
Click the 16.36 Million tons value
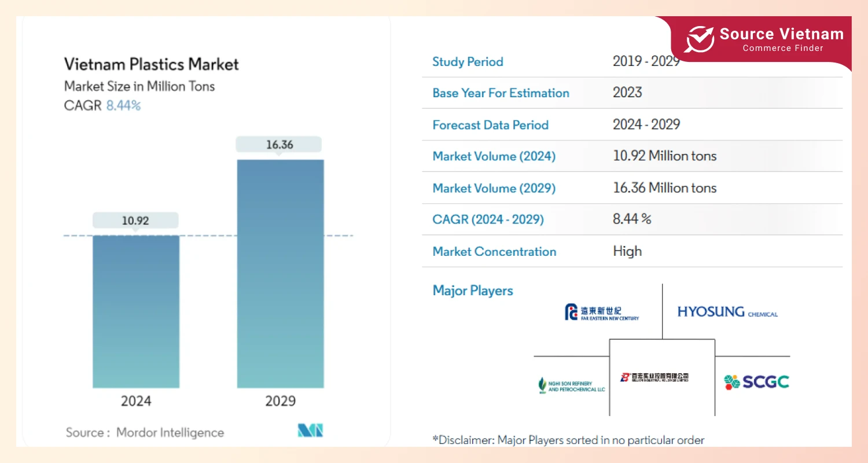click(x=665, y=188)
